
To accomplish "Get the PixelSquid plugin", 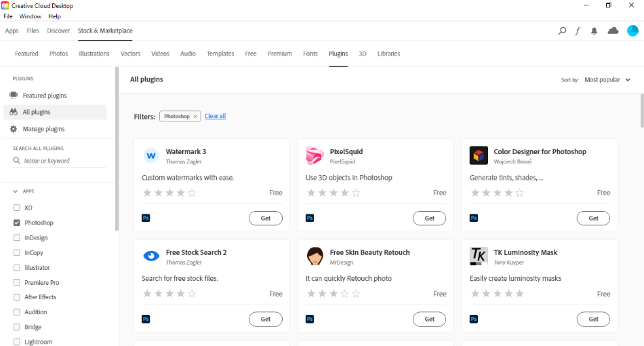I will point(430,218).
